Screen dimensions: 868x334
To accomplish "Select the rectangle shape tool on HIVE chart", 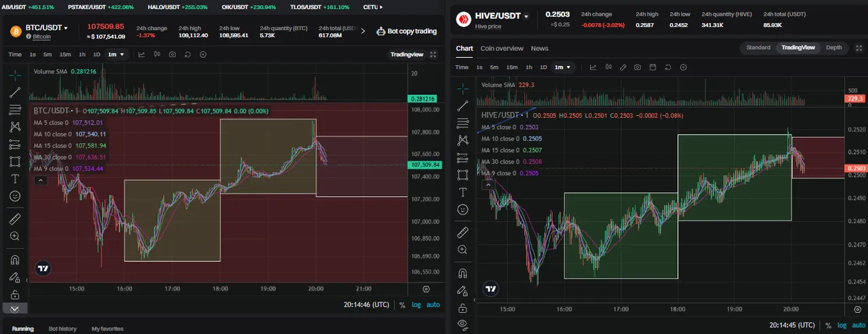I will (463, 175).
